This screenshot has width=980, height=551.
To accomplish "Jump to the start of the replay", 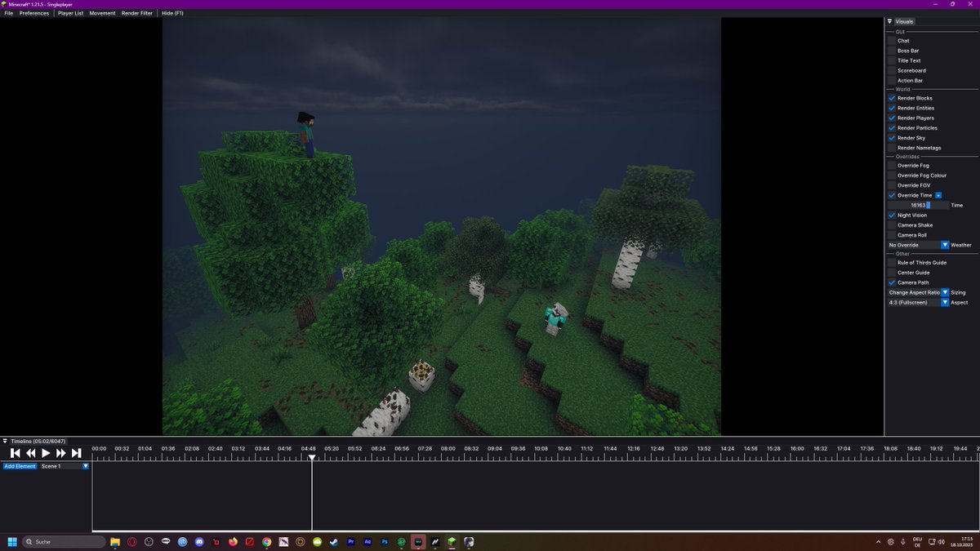I will [x=15, y=453].
